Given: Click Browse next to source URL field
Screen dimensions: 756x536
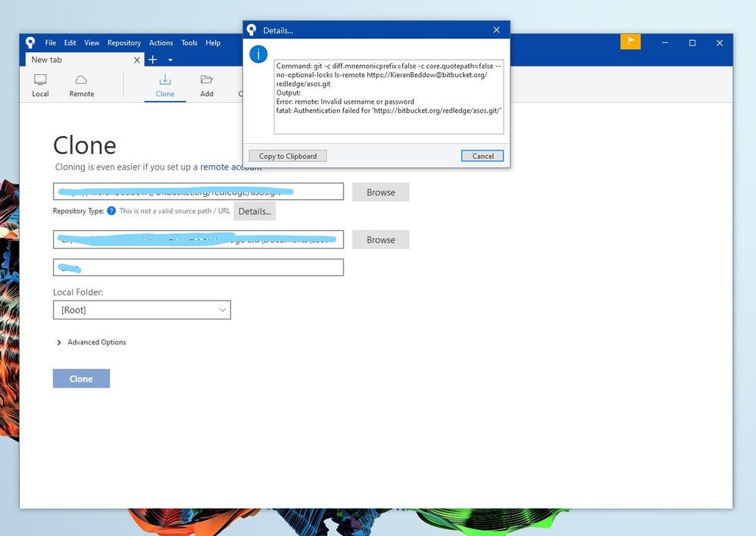Looking at the screenshot, I should pyautogui.click(x=381, y=192).
